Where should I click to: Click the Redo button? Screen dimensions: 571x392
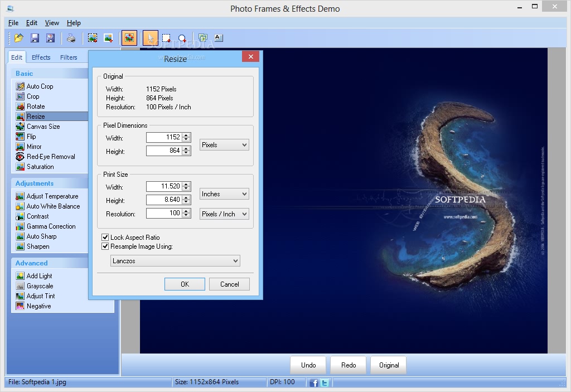[x=349, y=365]
